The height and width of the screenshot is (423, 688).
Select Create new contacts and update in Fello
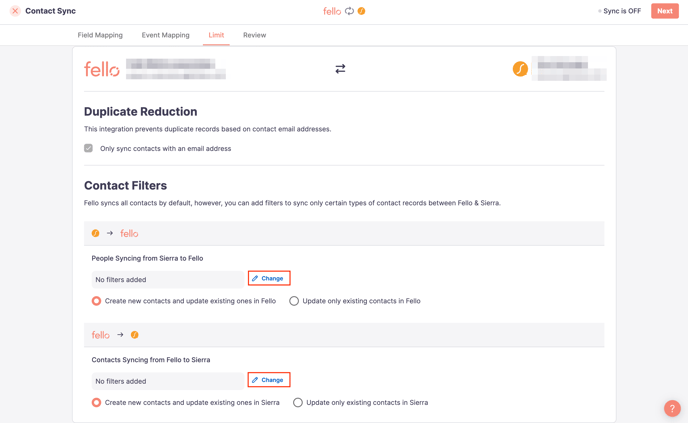pos(96,301)
